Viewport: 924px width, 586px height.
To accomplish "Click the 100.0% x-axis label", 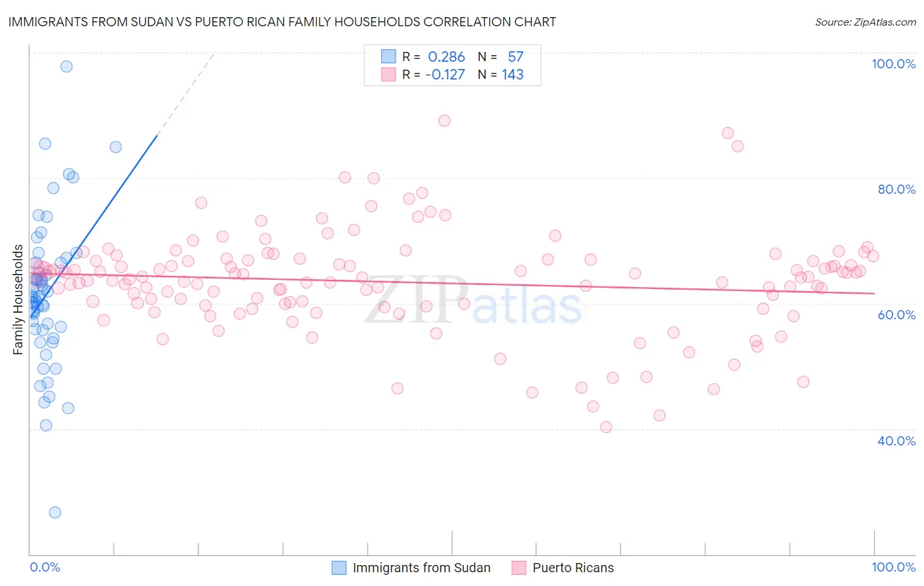I will tap(893, 567).
